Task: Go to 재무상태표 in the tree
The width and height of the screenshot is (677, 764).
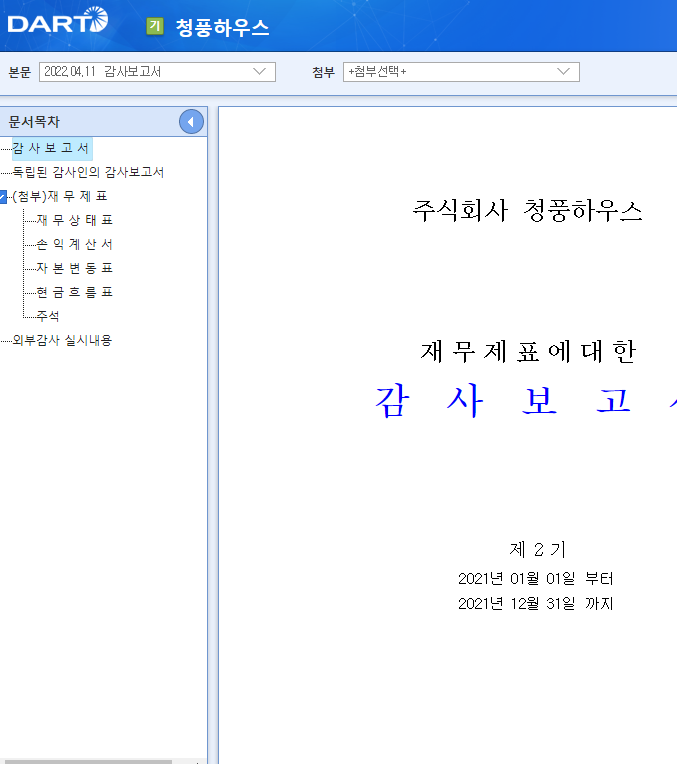Action: 75,220
